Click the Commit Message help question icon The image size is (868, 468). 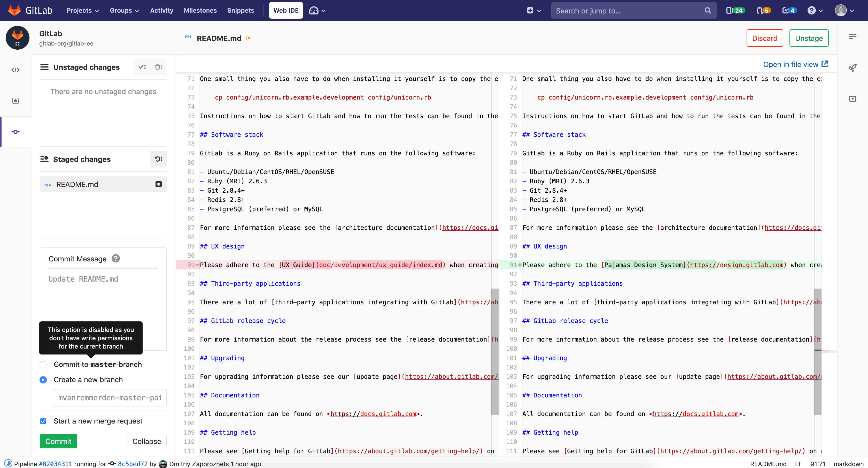[x=115, y=259]
